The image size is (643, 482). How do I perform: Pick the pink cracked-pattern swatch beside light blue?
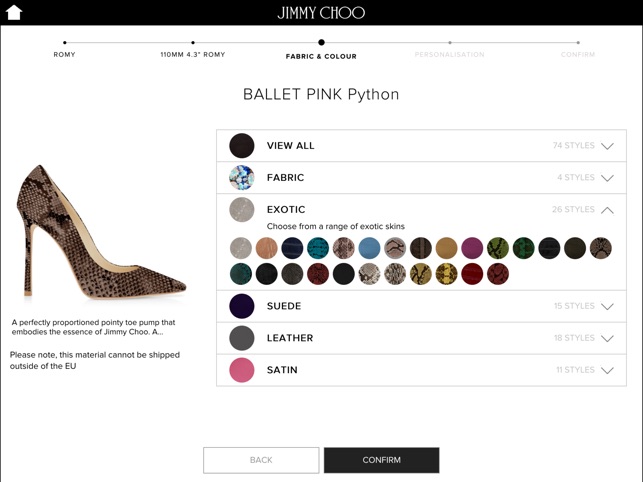pyautogui.click(x=395, y=248)
